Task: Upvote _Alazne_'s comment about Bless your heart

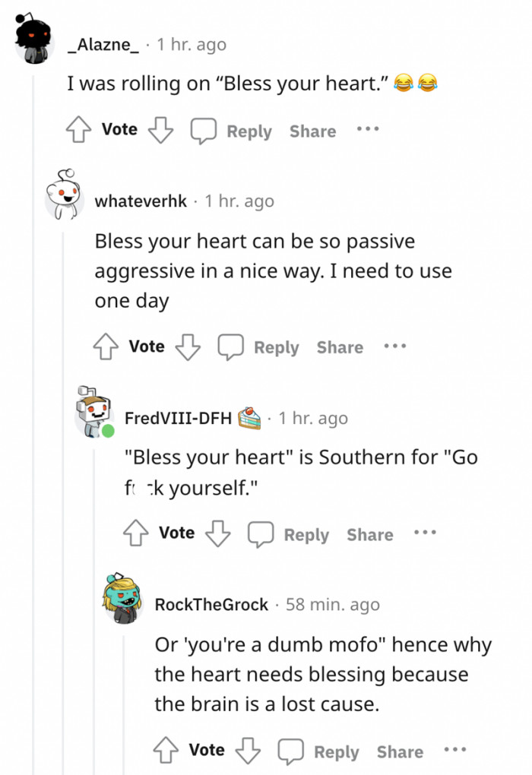Action: pyautogui.click(x=77, y=129)
